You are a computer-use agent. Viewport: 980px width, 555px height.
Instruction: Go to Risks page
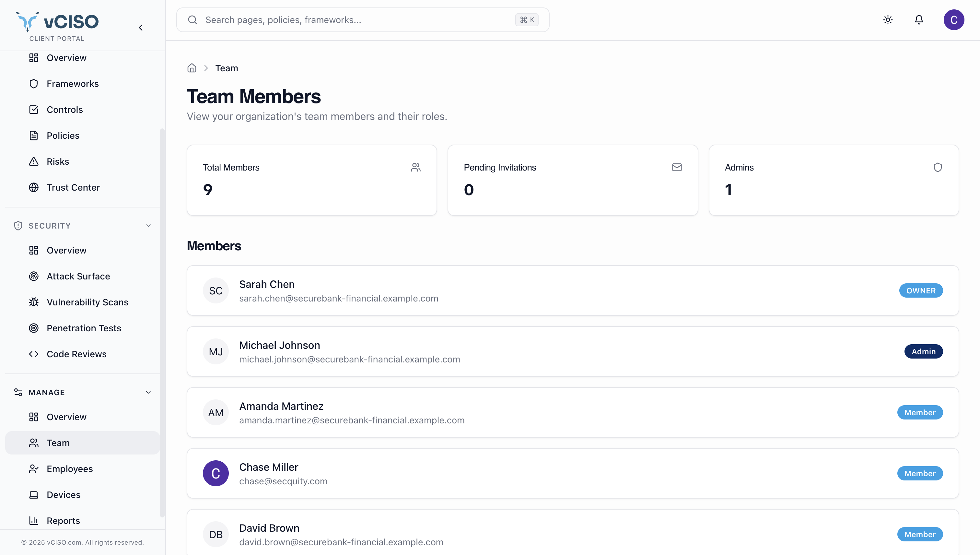[x=82, y=161]
